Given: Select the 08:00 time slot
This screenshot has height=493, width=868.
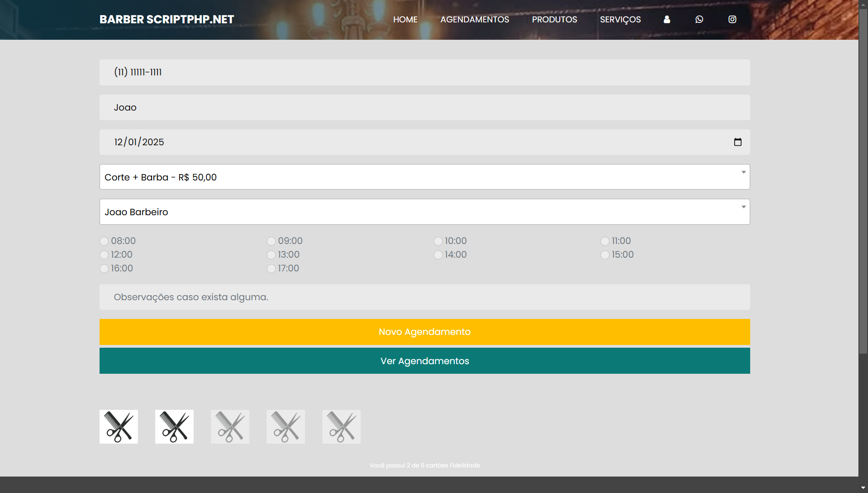Looking at the screenshot, I should tap(104, 241).
